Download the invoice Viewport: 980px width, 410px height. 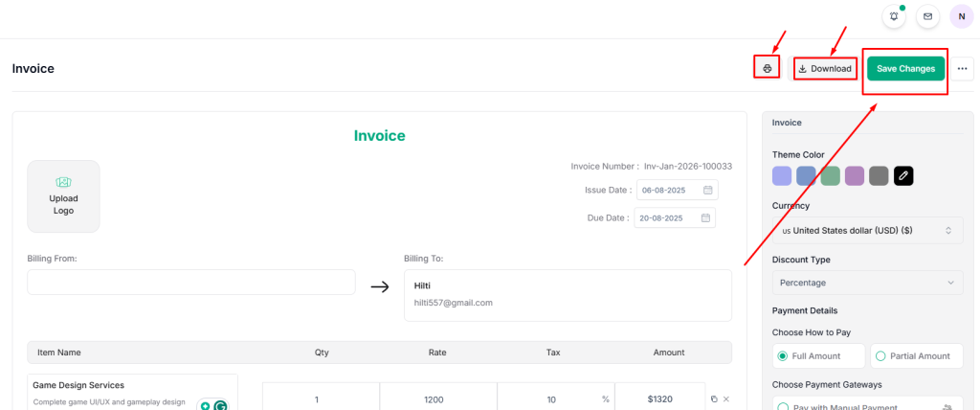825,69
